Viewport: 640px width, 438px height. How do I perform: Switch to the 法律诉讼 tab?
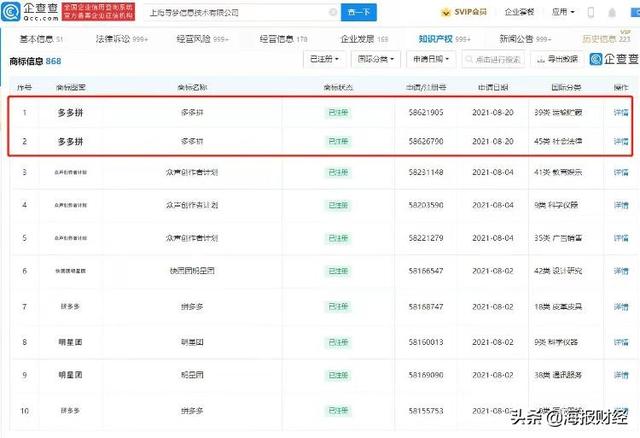pos(122,39)
